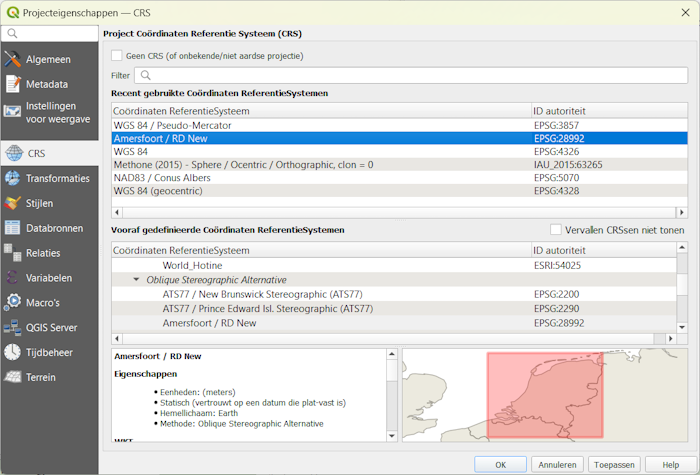Go to the Relaties tab label
This screenshot has width=700, height=475.
43,253
